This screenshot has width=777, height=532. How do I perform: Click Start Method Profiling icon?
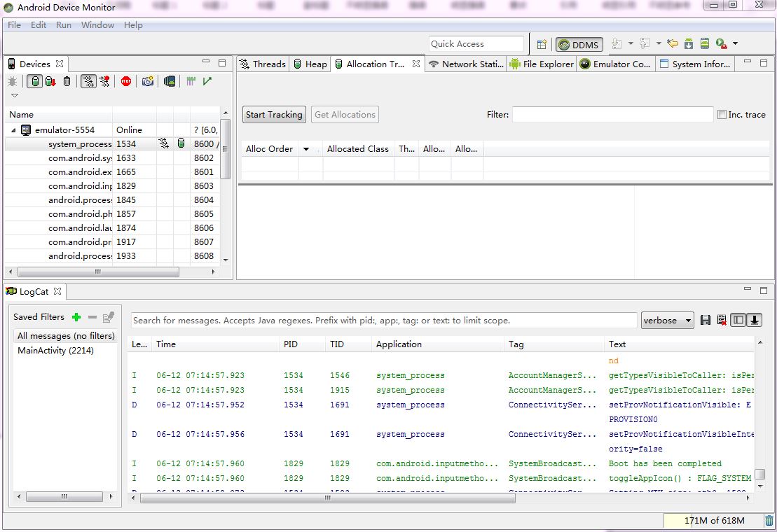coord(104,81)
